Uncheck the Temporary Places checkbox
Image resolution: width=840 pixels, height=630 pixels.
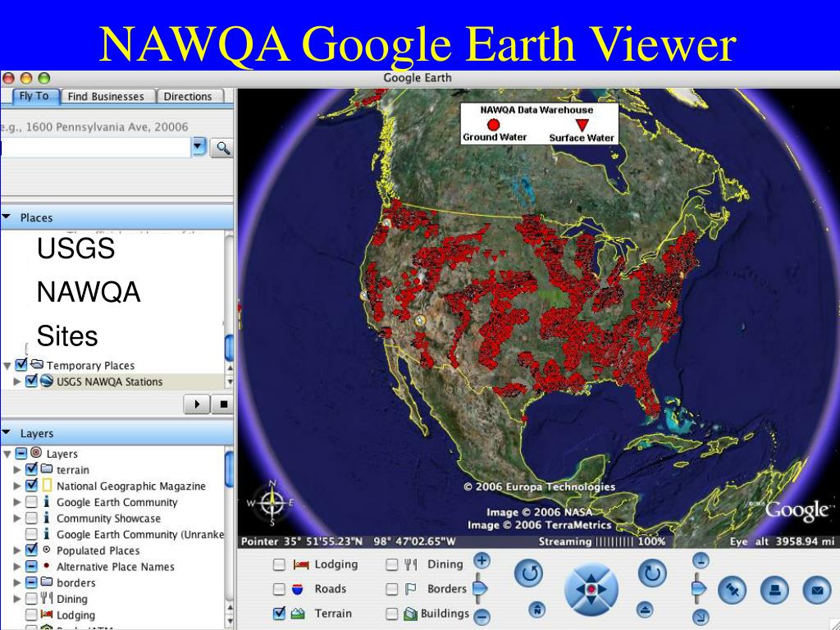point(21,364)
